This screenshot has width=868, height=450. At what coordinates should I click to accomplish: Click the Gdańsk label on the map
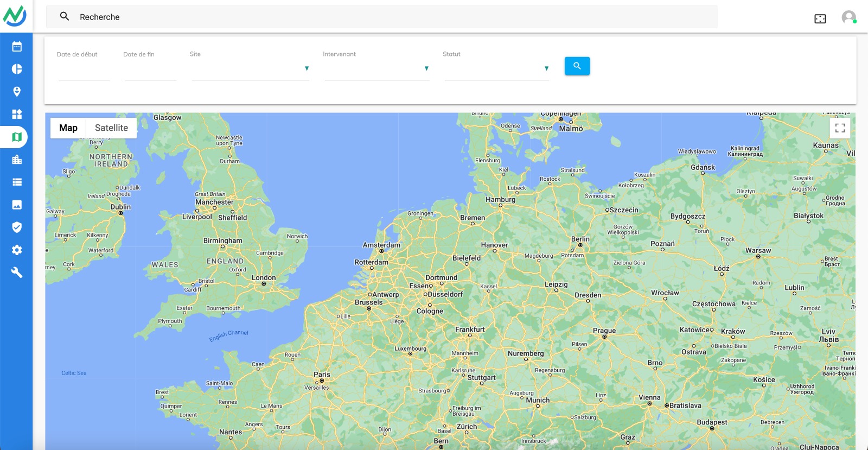click(703, 167)
